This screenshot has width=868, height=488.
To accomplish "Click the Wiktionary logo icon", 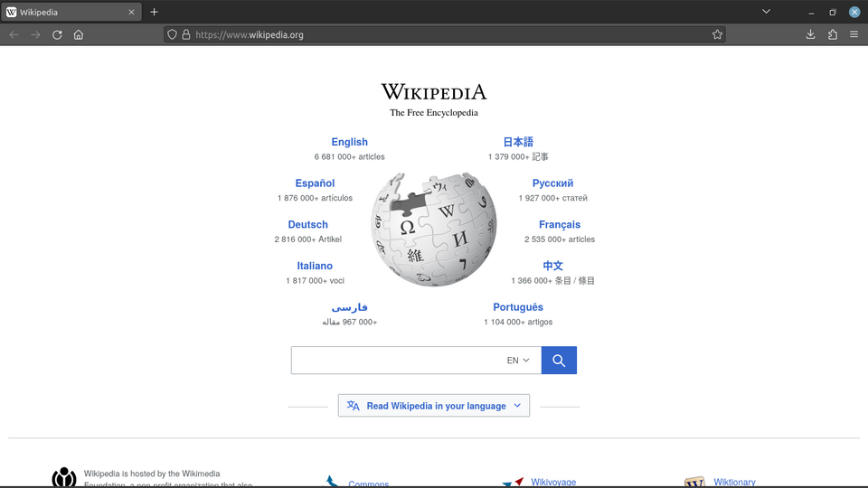I will click(694, 482).
